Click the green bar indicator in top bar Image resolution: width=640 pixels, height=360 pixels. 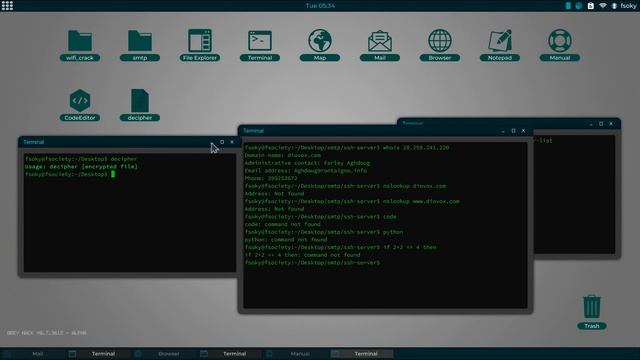click(568, 6)
